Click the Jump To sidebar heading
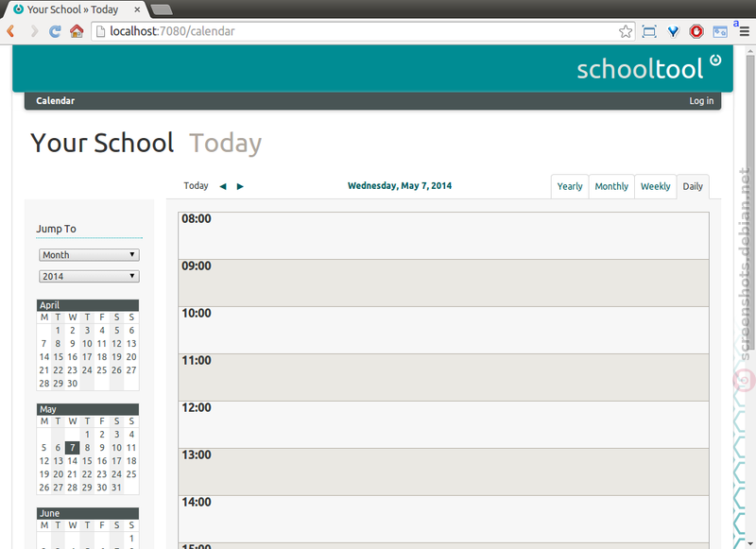The width and height of the screenshot is (756, 549). 56,229
